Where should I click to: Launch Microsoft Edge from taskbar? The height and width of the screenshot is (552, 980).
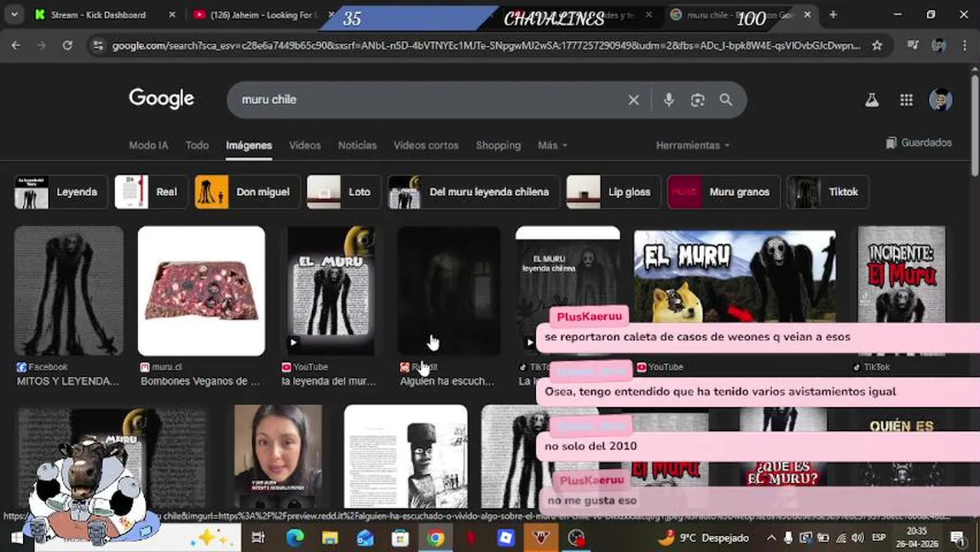(294, 537)
